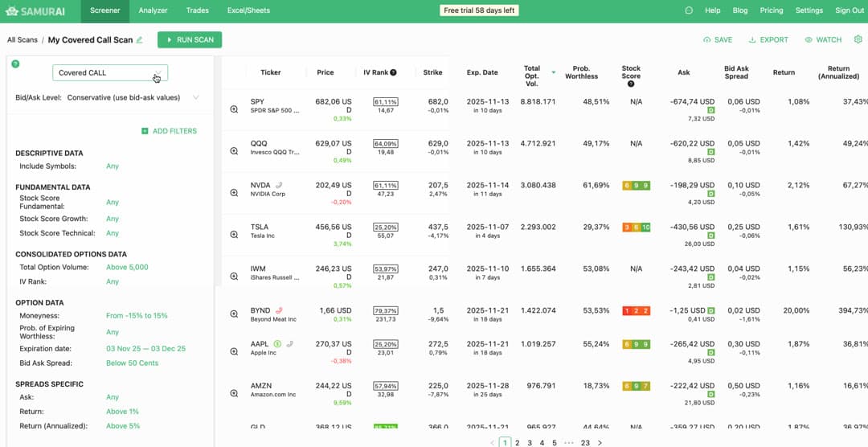Image resolution: width=868 pixels, height=447 pixels.
Task: Switch to the Trades tab
Action: click(198, 10)
